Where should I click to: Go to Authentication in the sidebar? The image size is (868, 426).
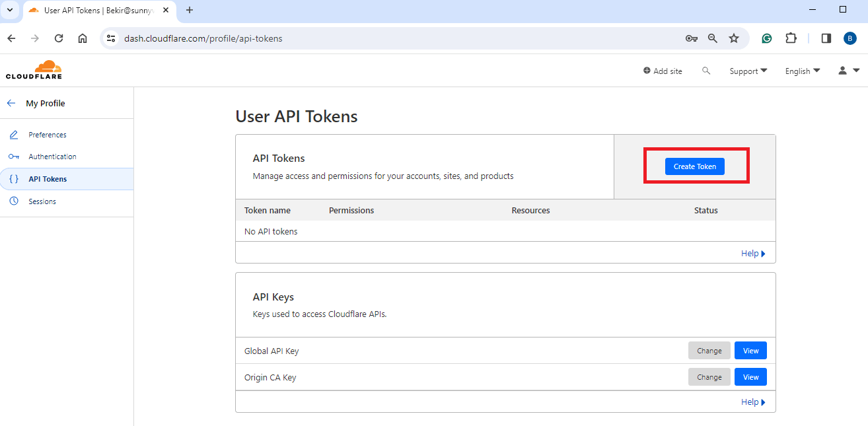tap(52, 157)
